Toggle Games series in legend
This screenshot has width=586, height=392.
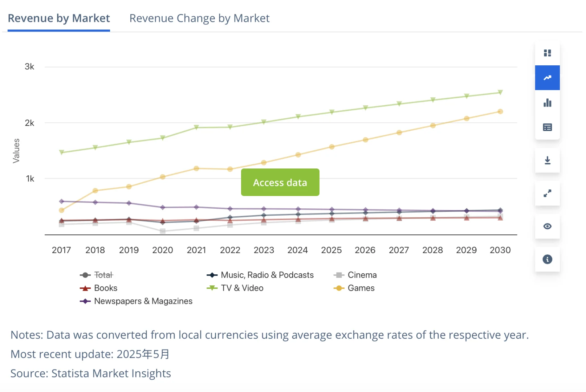click(x=354, y=288)
